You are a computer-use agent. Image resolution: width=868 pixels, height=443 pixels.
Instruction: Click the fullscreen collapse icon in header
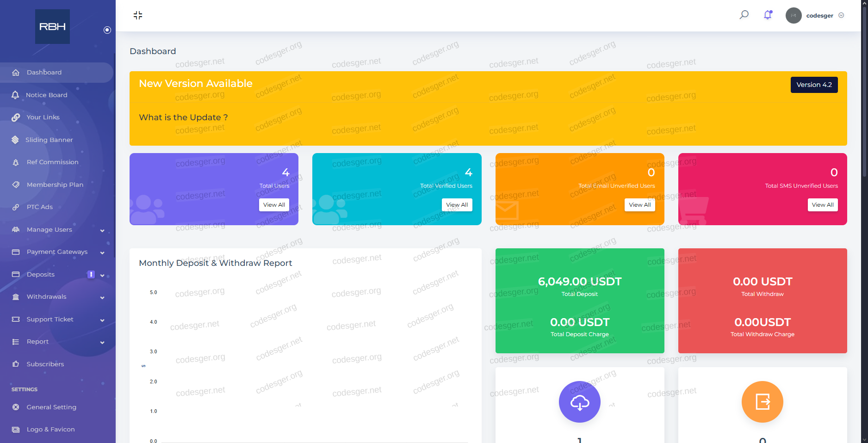pyautogui.click(x=138, y=15)
